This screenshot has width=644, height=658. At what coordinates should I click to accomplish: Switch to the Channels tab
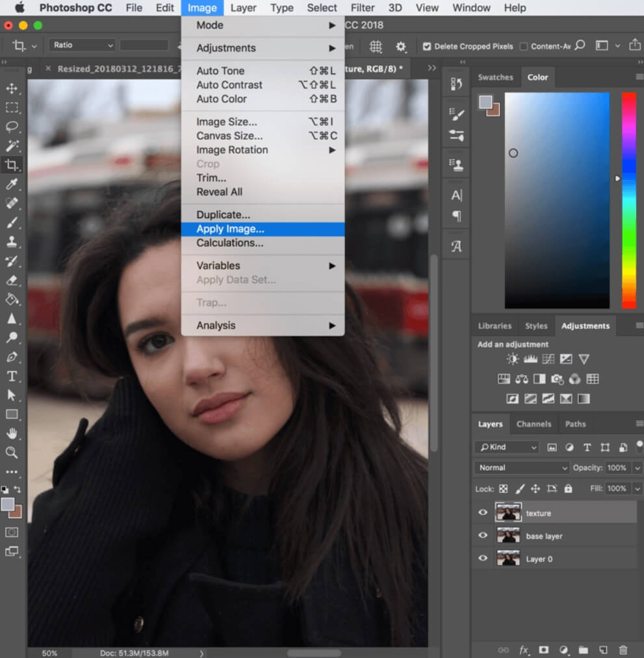[534, 423]
